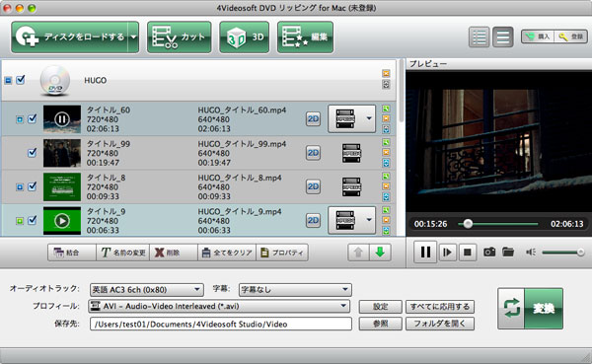Click the すべてに応用する apply to all button
Screen dimensions: 592x364
pos(440,307)
